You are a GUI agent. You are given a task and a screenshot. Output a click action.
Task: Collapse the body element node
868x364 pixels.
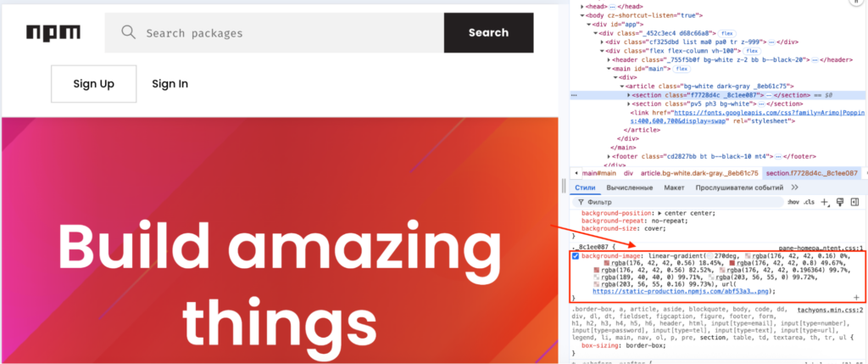tap(581, 15)
